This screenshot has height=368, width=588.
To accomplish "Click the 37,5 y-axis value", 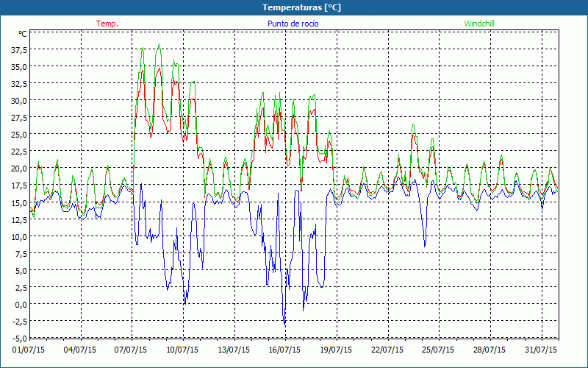I will coord(19,49).
